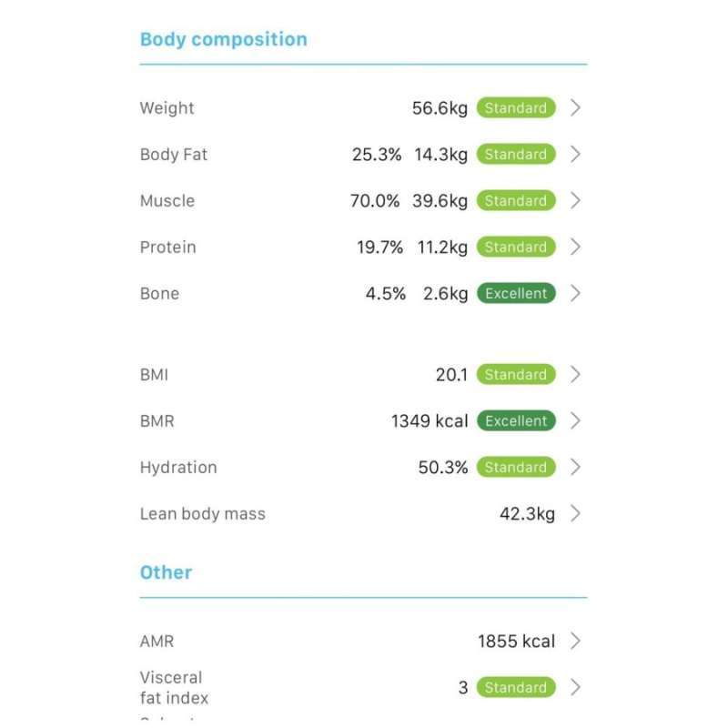Open the Muscle details arrow
Viewport: 728px width, 728px height.
coord(575,200)
